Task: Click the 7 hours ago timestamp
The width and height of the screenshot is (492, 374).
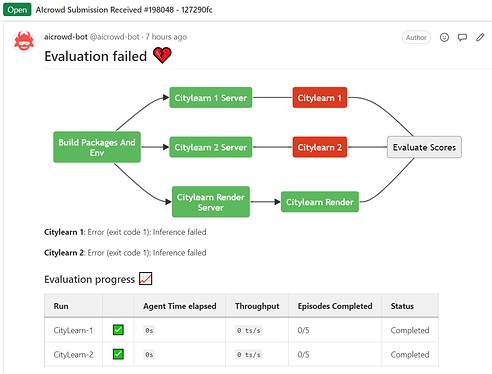Action: [x=166, y=37]
